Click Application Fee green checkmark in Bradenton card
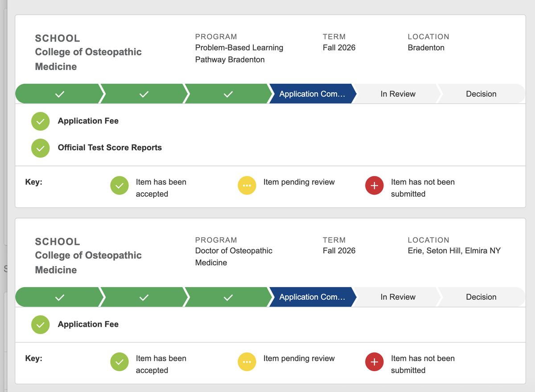Viewport: 535px width, 392px height. 40,121
